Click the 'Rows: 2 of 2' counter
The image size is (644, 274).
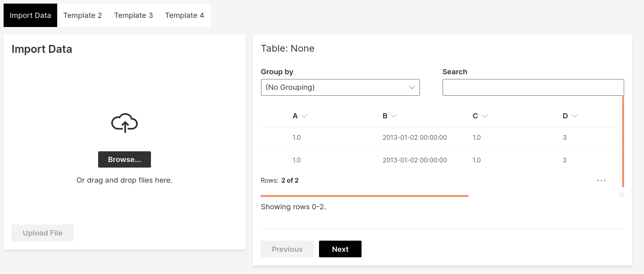[280, 180]
